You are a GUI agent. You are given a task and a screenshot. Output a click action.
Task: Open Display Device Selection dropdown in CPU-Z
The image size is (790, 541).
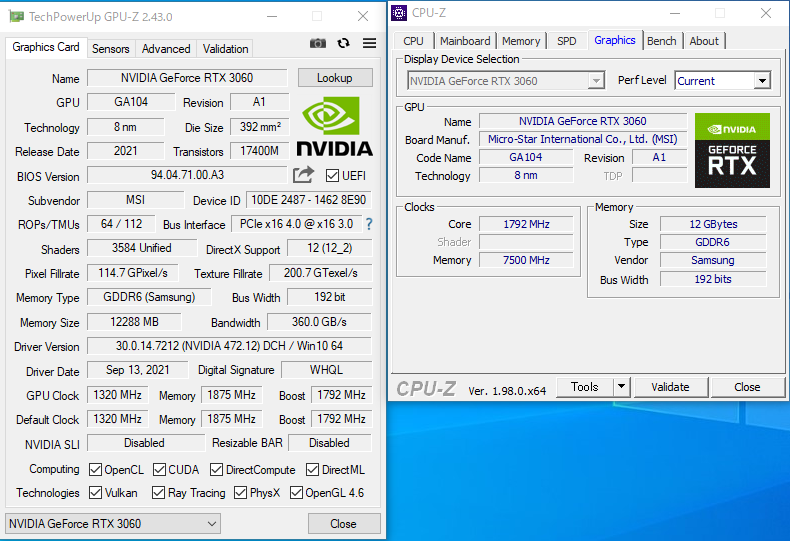pyautogui.click(x=506, y=81)
